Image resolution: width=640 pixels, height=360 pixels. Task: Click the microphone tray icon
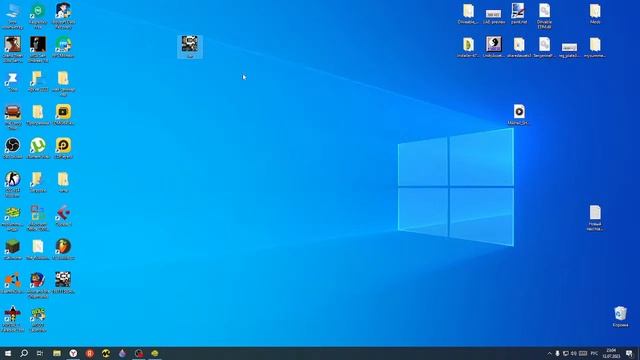[557, 353]
